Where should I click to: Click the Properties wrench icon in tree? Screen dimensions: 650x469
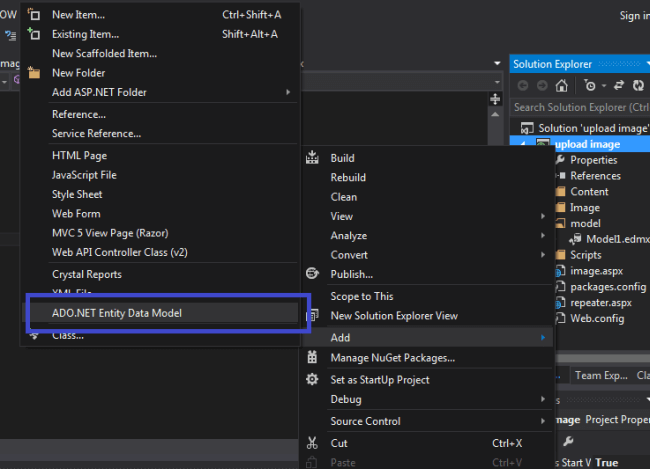[x=560, y=160]
